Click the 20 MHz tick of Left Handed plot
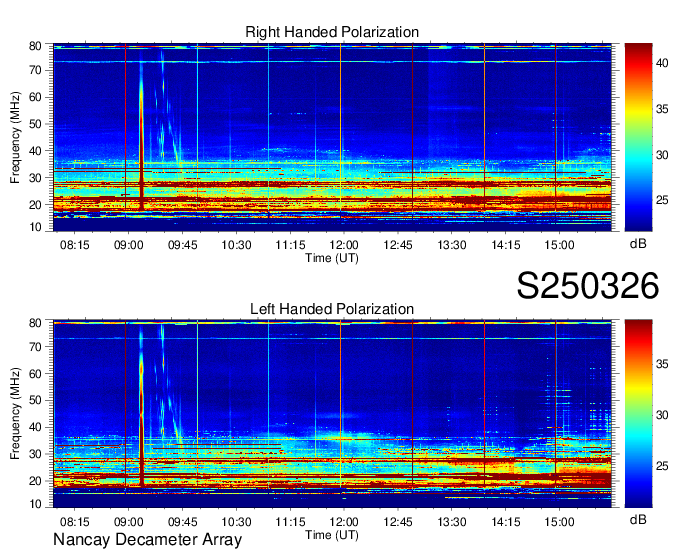Screen dimensions: 680x552 (35, 481)
